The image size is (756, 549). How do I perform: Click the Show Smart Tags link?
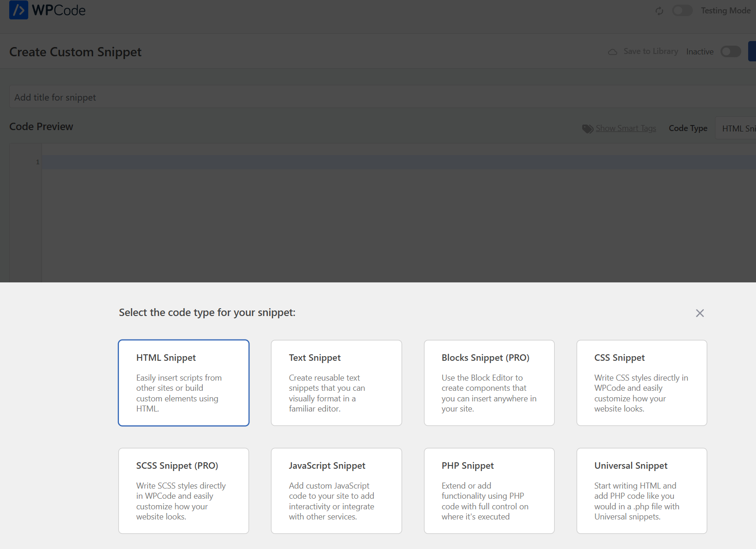click(626, 128)
